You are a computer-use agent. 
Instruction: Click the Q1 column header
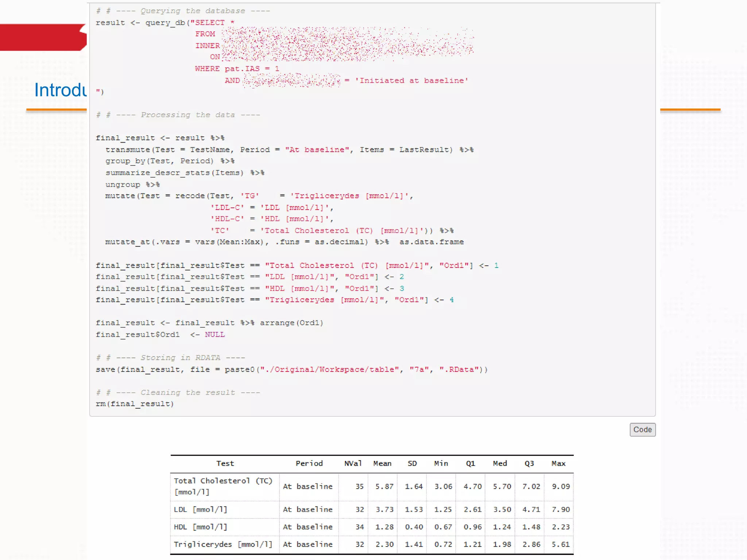tap(471, 463)
